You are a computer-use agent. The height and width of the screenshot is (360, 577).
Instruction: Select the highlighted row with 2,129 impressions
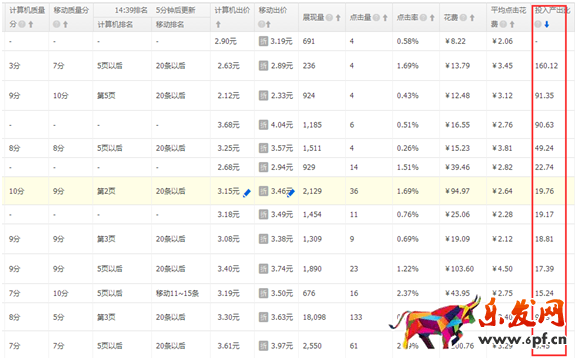tap(288, 191)
